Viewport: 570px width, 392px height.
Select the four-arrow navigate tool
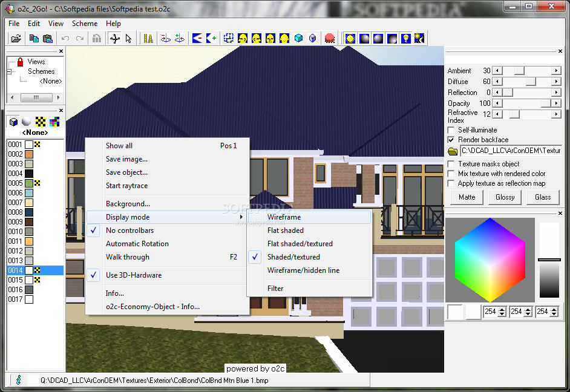point(115,38)
